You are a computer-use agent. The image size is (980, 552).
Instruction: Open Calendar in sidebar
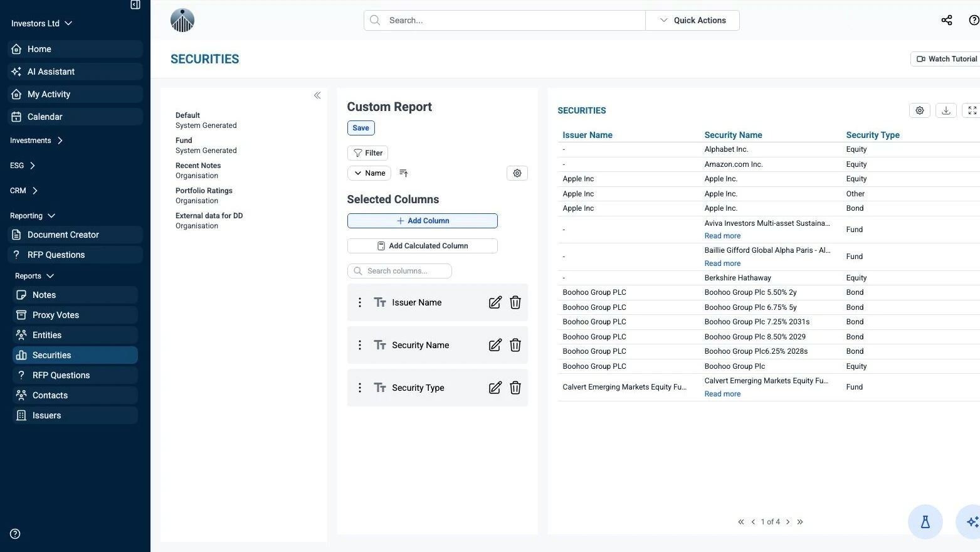point(75,117)
